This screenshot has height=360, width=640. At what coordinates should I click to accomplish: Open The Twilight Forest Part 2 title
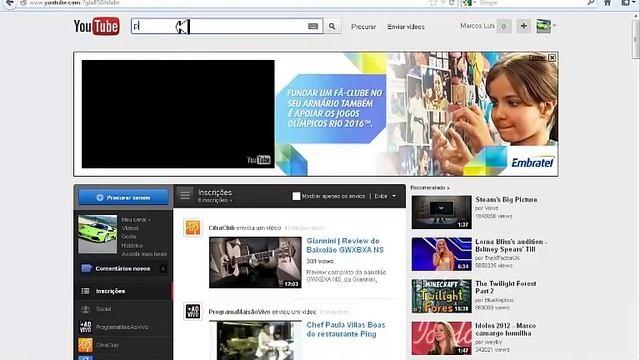click(x=506, y=287)
